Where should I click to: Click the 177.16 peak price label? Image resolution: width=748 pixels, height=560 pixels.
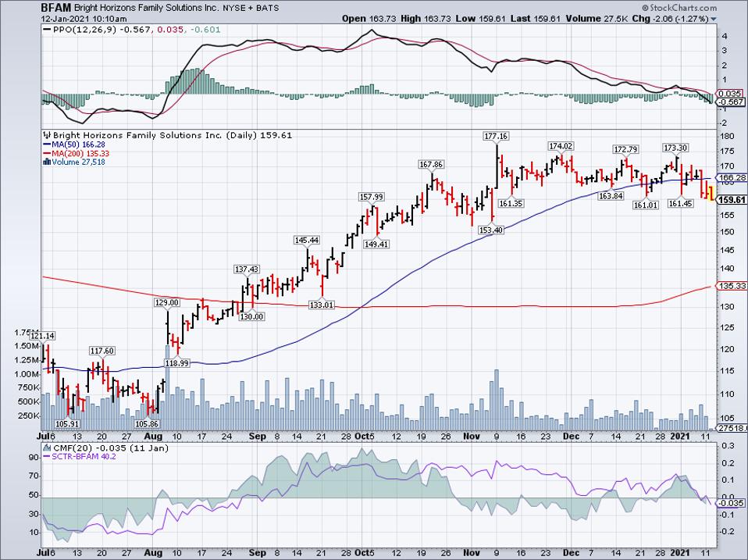coord(496,137)
